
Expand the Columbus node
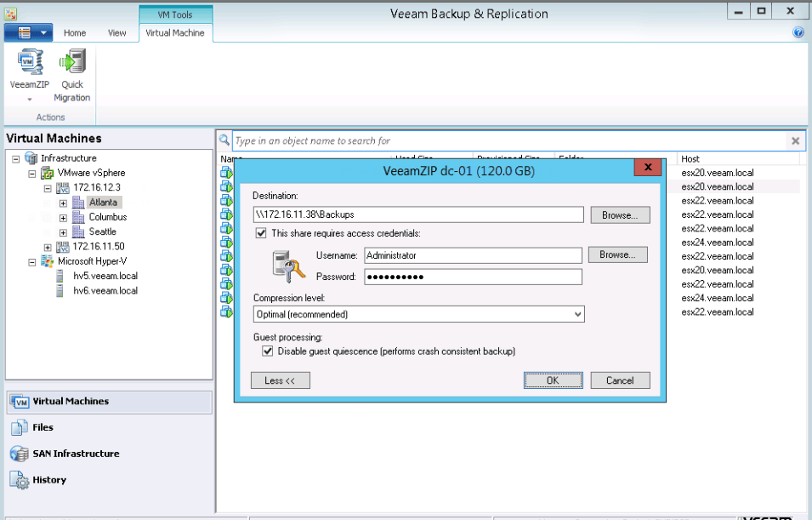coord(63,218)
